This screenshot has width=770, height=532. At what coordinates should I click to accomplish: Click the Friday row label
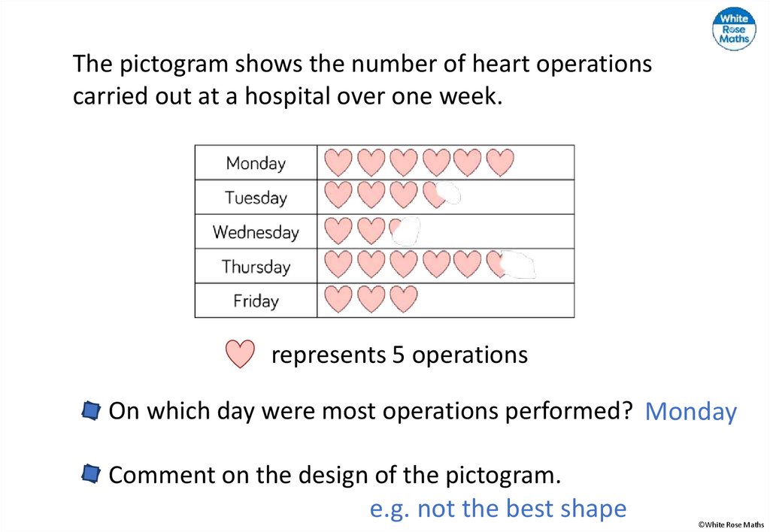256,301
